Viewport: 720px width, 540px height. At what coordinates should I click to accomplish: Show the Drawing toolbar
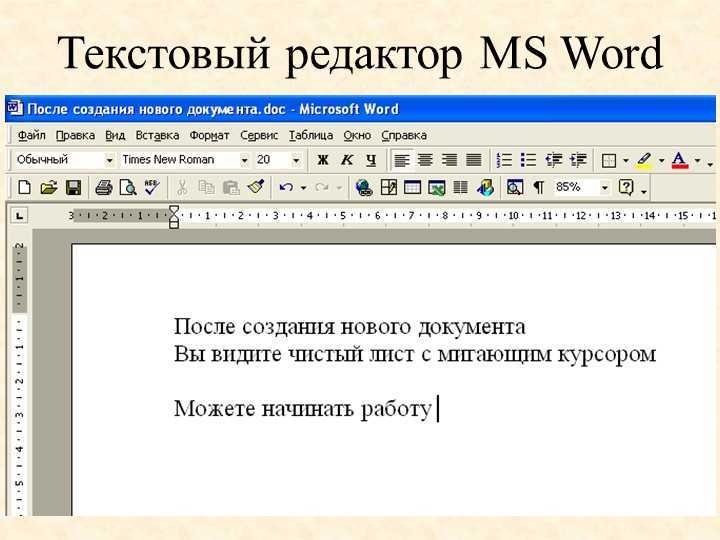point(485,187)
